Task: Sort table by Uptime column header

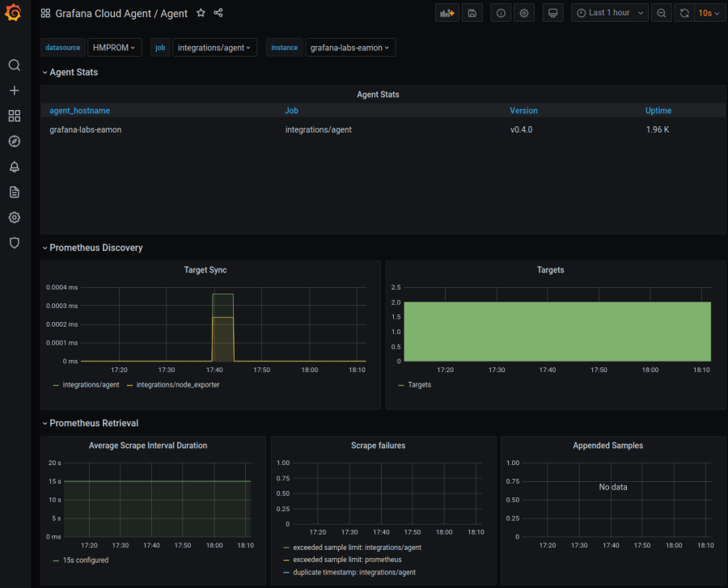Action: (x=658, y=111)
